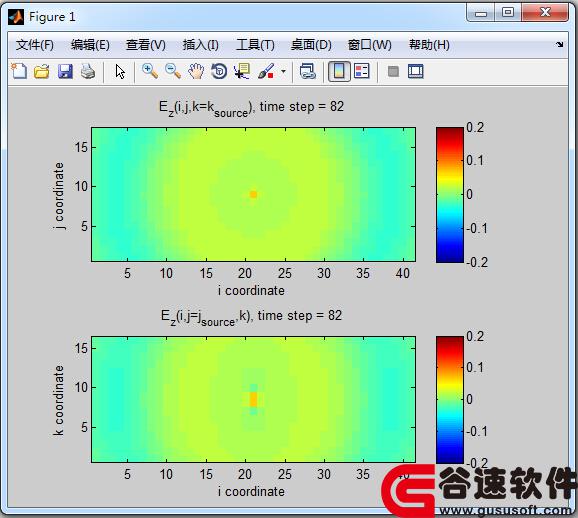This screenshot has width=578, height=518.
Task: Click the Hide Plot Tools icon
Action: 393,71
